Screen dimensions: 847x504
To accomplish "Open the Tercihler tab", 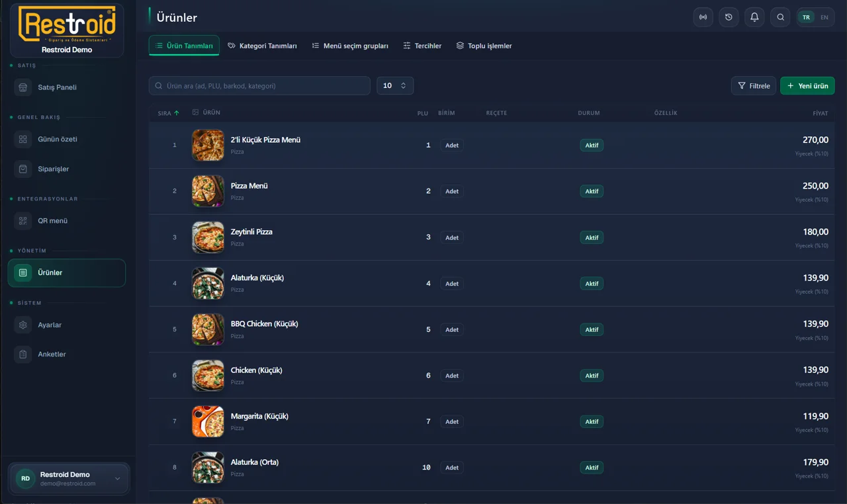I will pyautogui.click(x=422, y=46).
